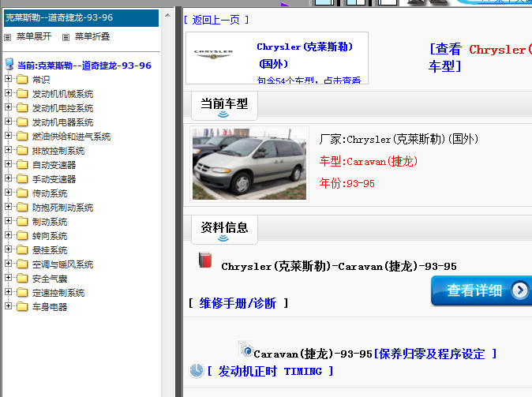The height and width of the screenshot is (397, 532).
Task: Click the 菜单折叠 list icon
Action: 66,37
